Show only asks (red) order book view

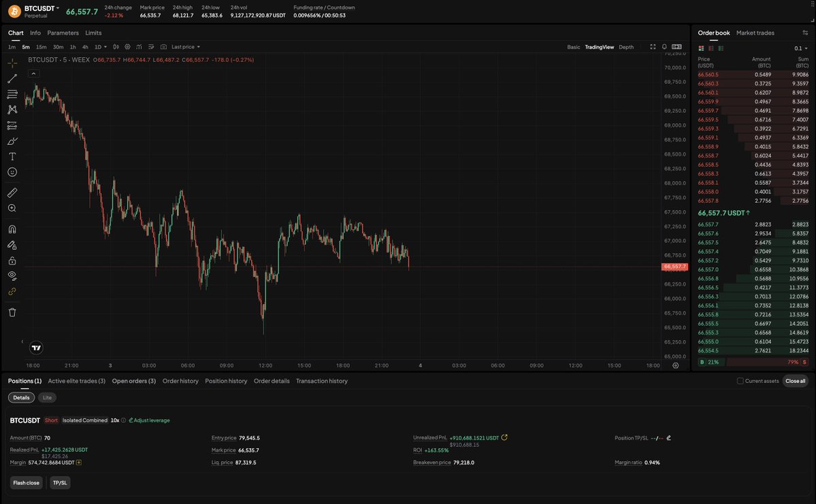point(711,48)
